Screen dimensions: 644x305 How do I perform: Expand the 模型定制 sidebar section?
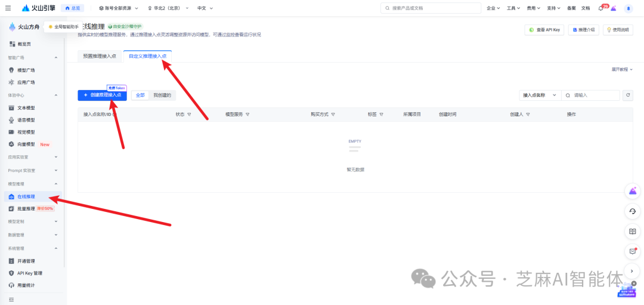click(x=56, y=221)
